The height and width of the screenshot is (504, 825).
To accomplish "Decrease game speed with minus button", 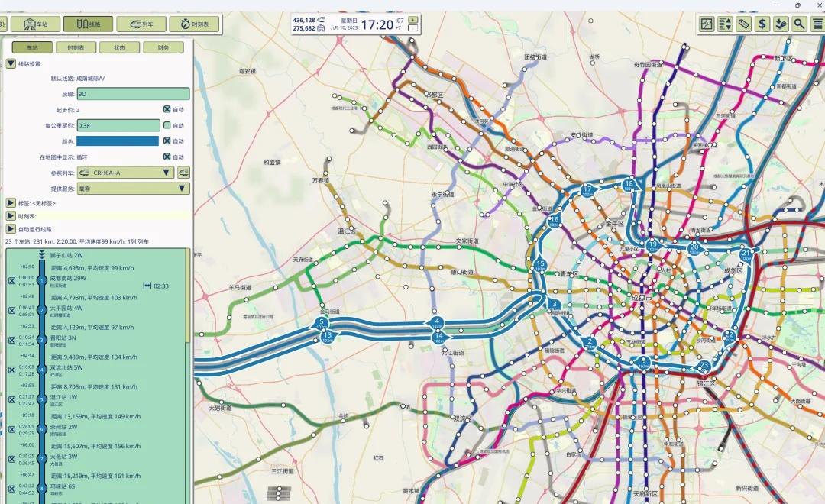I will 413,28.
